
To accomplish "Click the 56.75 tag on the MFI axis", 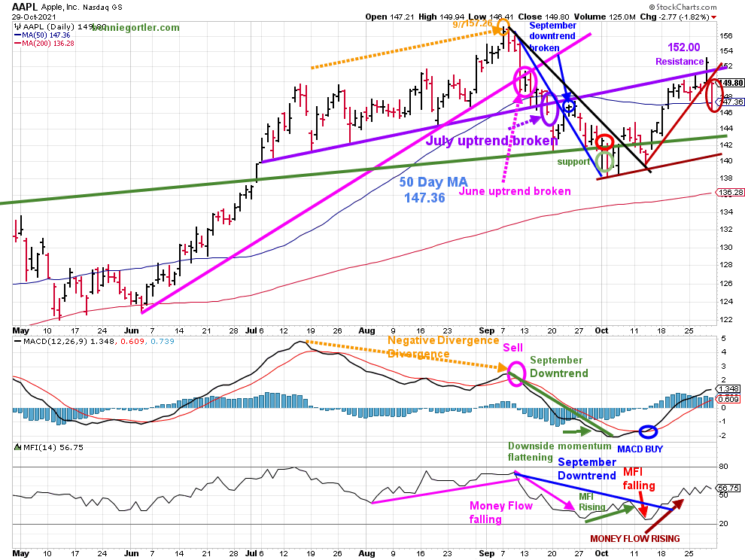I will pyautogui.click(x=728, y=488).
